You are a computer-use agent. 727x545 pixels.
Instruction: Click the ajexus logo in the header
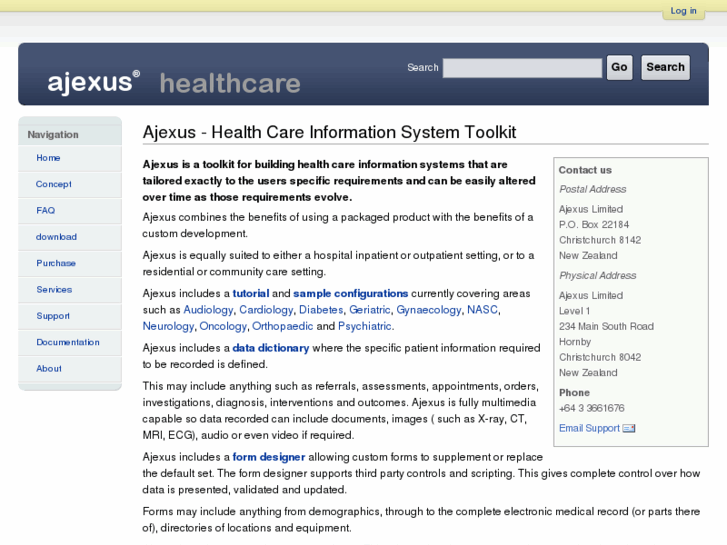click(x=93, y=82)
